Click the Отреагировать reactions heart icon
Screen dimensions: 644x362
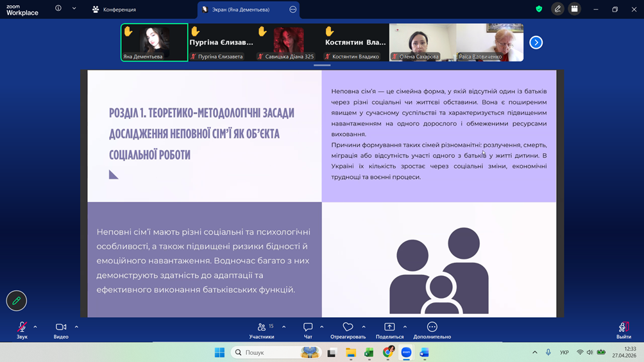point(348,328)
